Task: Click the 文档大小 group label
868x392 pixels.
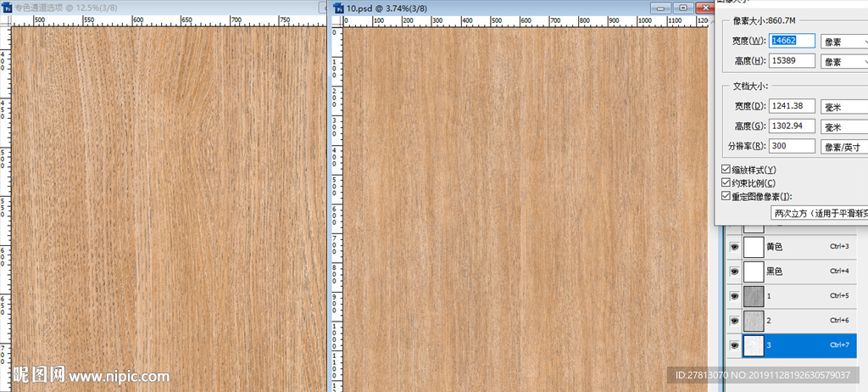Action: pyautogui.click(x=750, y=87)
